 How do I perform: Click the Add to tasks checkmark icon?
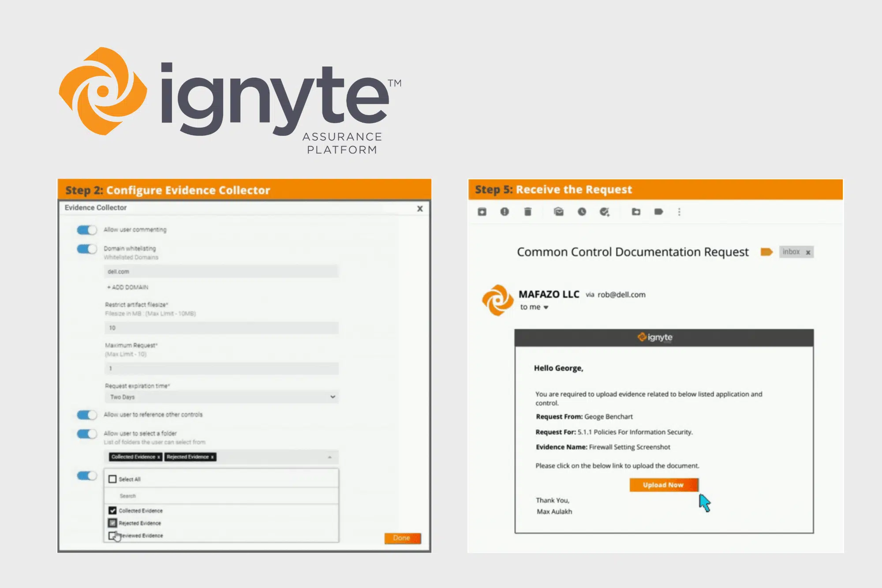click(605, 212)
